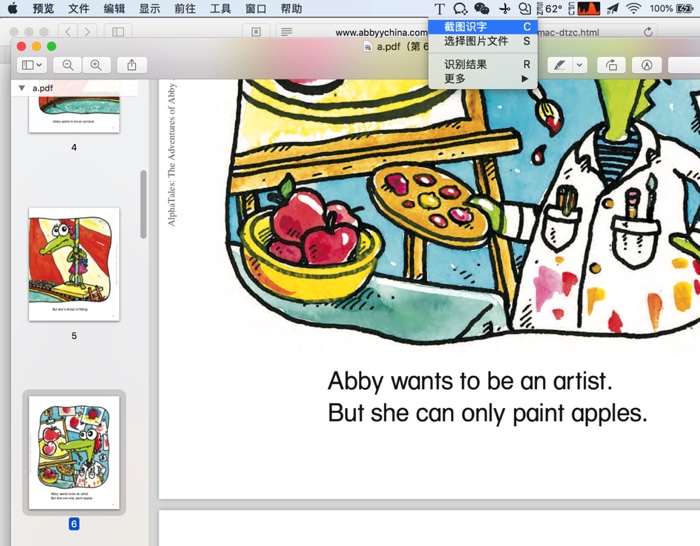This screenshot has height=546, width=700.
Task: Toggle Safari sidebar button
Action: (118, 32)
